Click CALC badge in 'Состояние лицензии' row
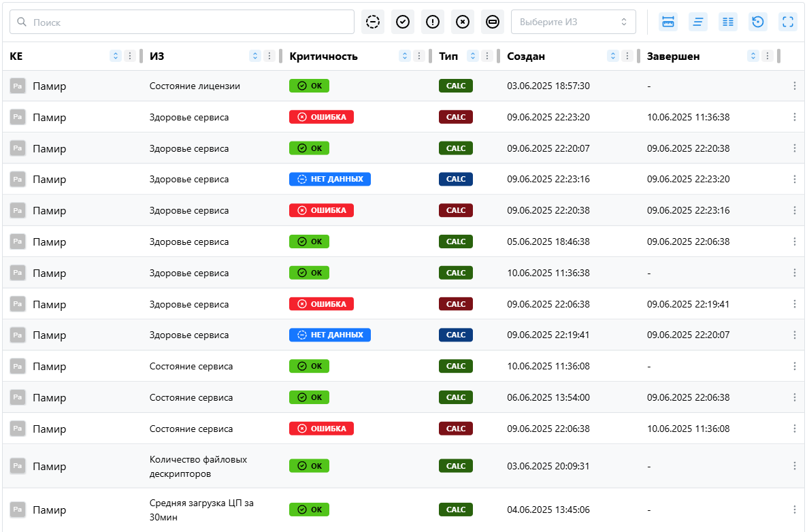The width and height of the screenshot is (807, 532). (455, 86)
